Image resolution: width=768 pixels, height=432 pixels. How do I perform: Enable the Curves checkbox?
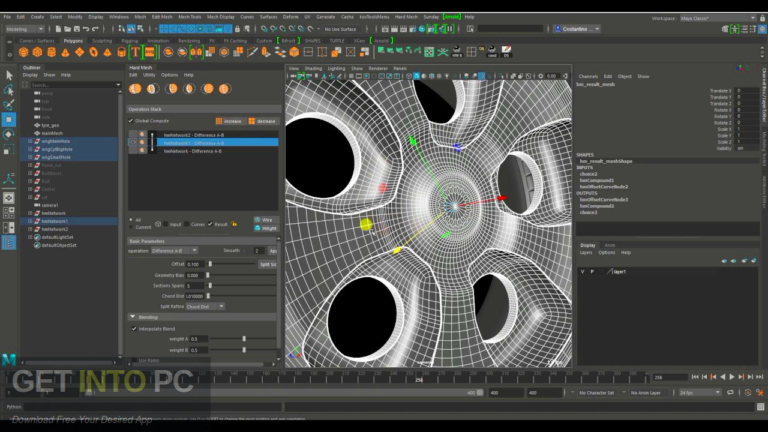pyautogui.click(x=187, y=224)
